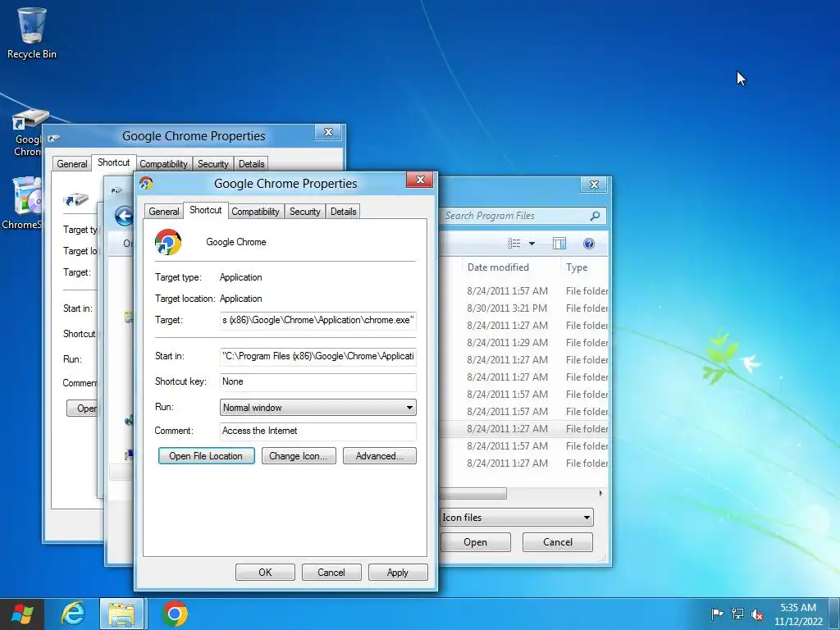The height and width of the screenshot is (630, 840).
Task: Open the Details tab in front dialog
Action: click(x=344, y=212)
